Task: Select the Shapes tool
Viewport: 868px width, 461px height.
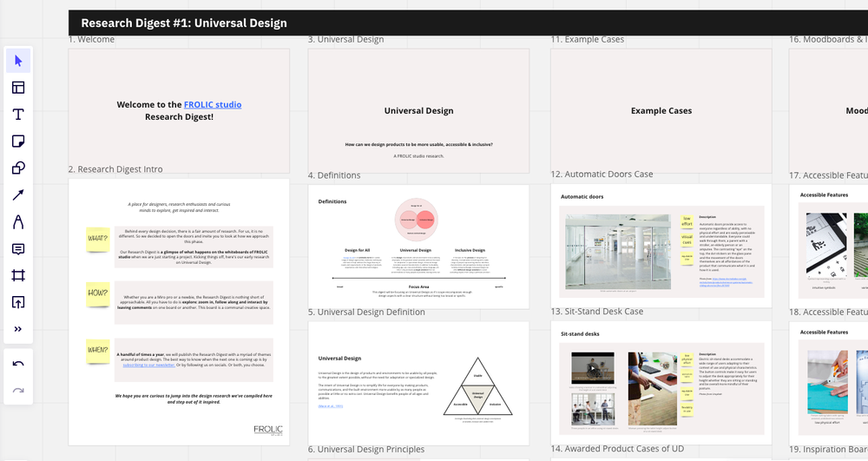Action: point(18,168)
